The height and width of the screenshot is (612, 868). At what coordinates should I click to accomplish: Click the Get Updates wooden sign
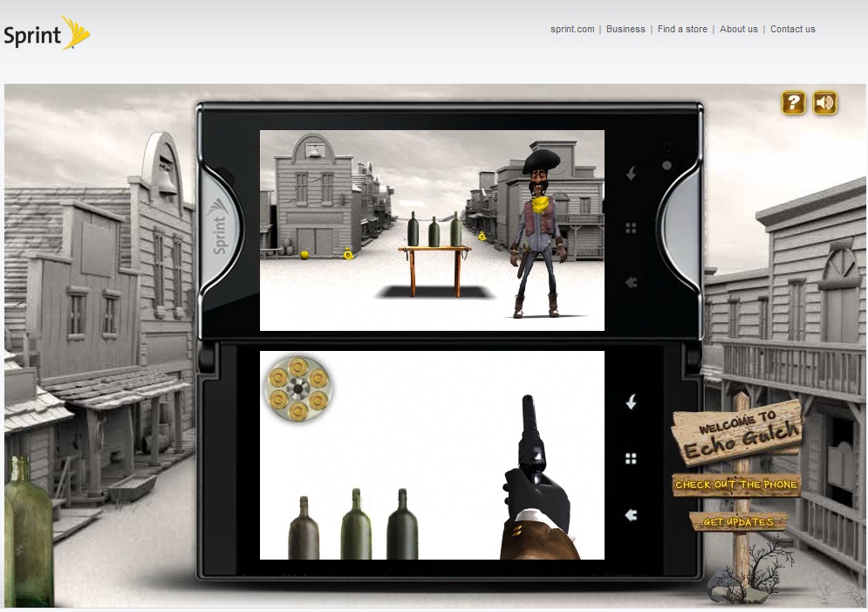tap(738, 522)
